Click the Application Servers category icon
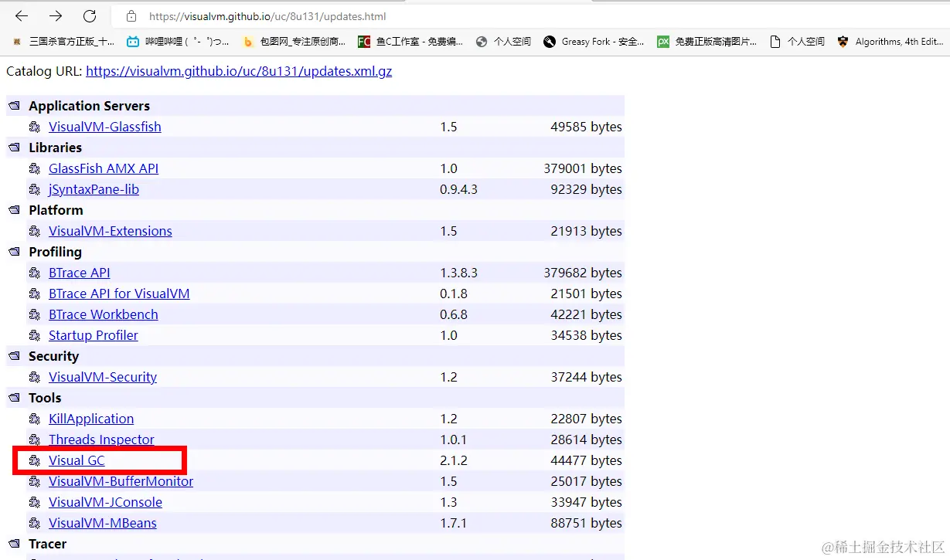Viewport: 950px width, 560px height. click(15, 106)
